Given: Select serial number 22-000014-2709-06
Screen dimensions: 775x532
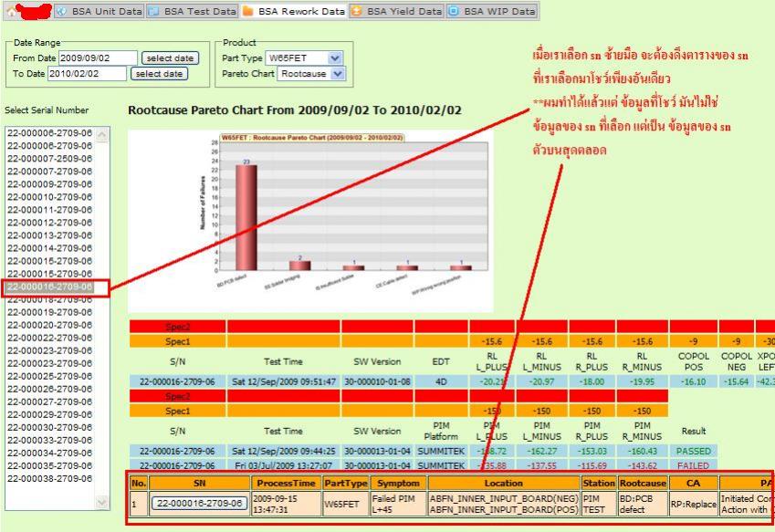Looking at the screenshot, I should point(50,248).
